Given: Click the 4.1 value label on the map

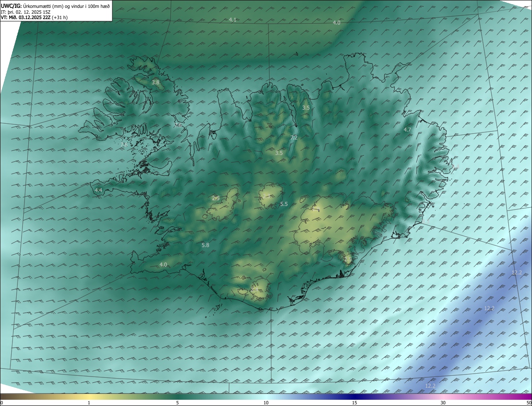Looking at the screenshot, I should [x=233, y=20].
